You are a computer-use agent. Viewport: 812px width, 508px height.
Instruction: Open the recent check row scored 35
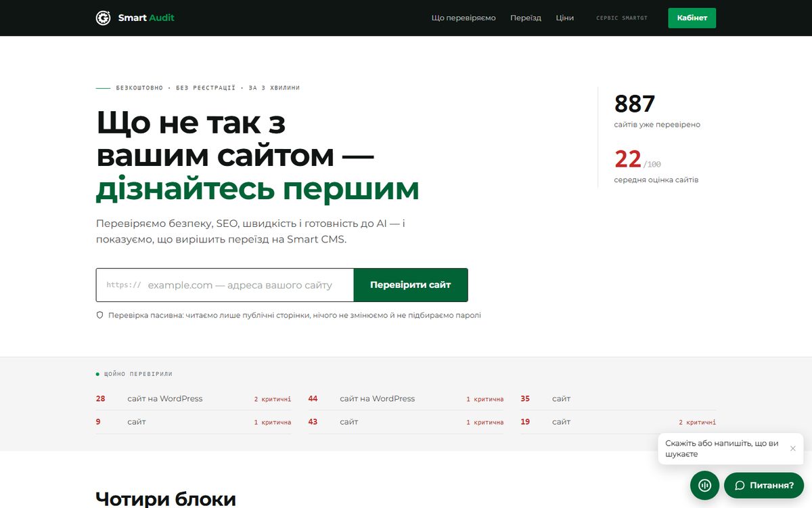[618, 399]
